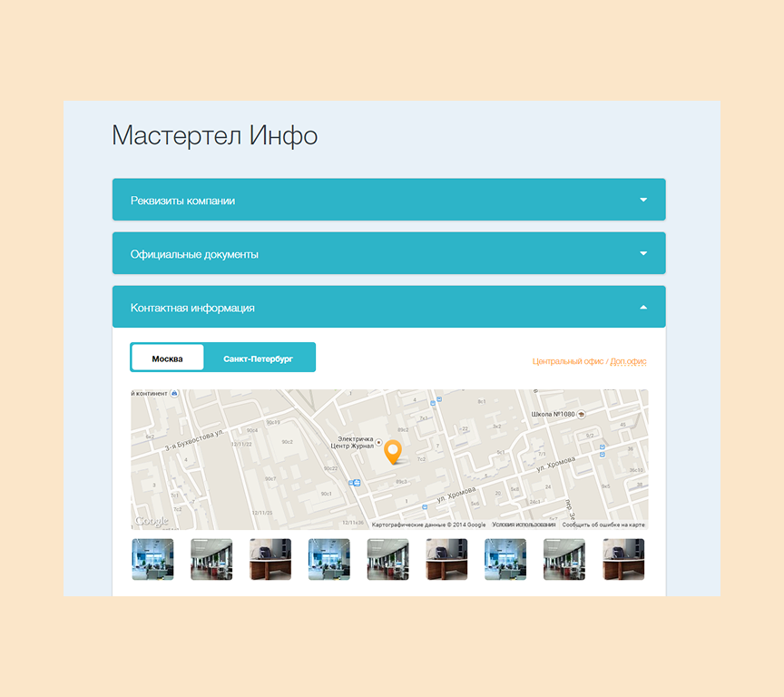The width and height of the screenshot is (784, 697).
Task: Click the transit icon on the map's right edge
Action: point(602,447)
